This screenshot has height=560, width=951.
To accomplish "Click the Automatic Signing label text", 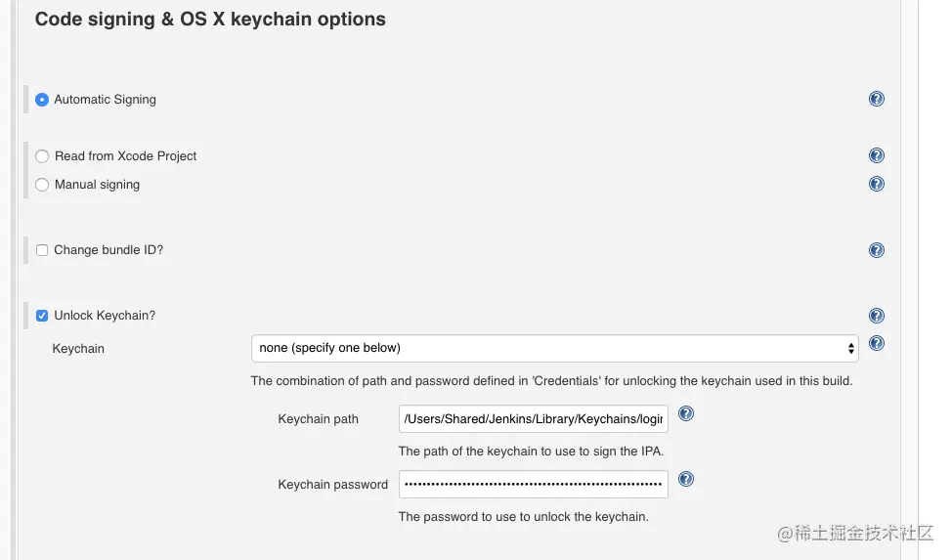I will [105, 100].
